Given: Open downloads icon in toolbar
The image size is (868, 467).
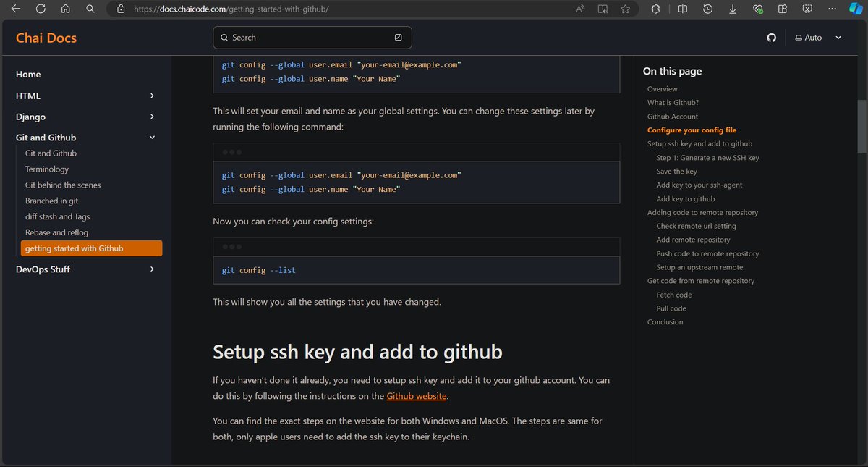Looking at the screenshot, I should tap(733, 9).
